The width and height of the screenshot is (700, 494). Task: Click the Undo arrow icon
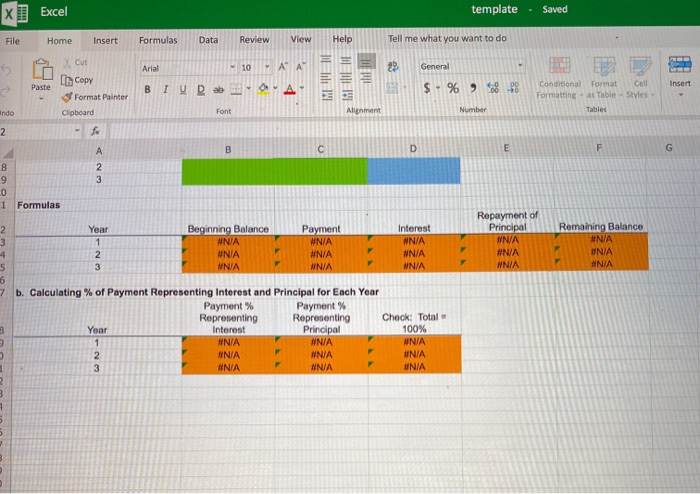tap(6, 70)
